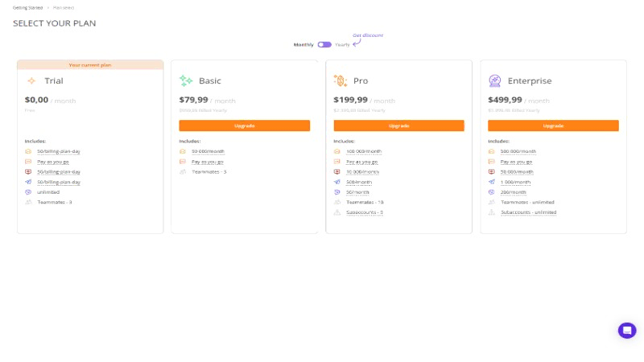Toggle the Monthly/Yearly billing switch
The height and width of the screenshot is (362, 644).
click(324, 45)
